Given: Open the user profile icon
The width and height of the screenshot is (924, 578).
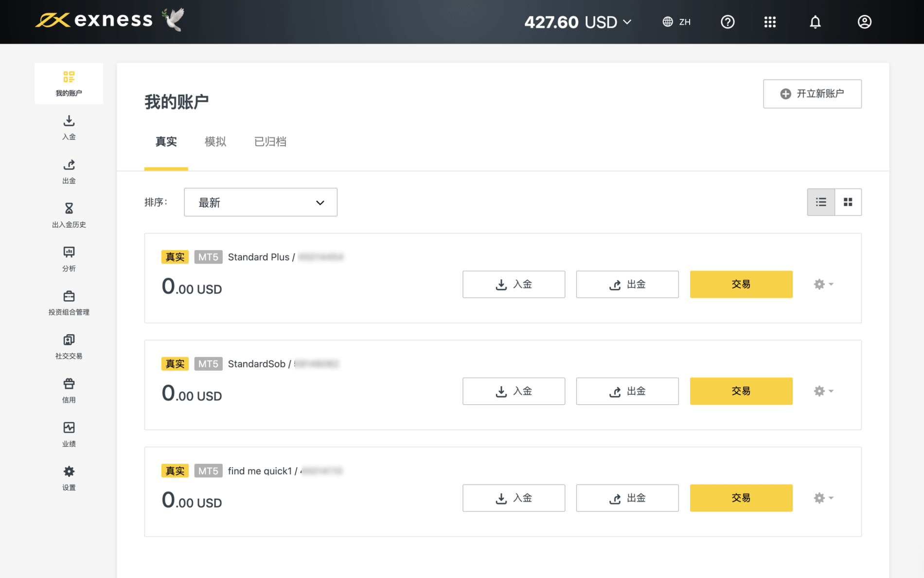Looking at the screenshot, I should [x=864, y=22].
